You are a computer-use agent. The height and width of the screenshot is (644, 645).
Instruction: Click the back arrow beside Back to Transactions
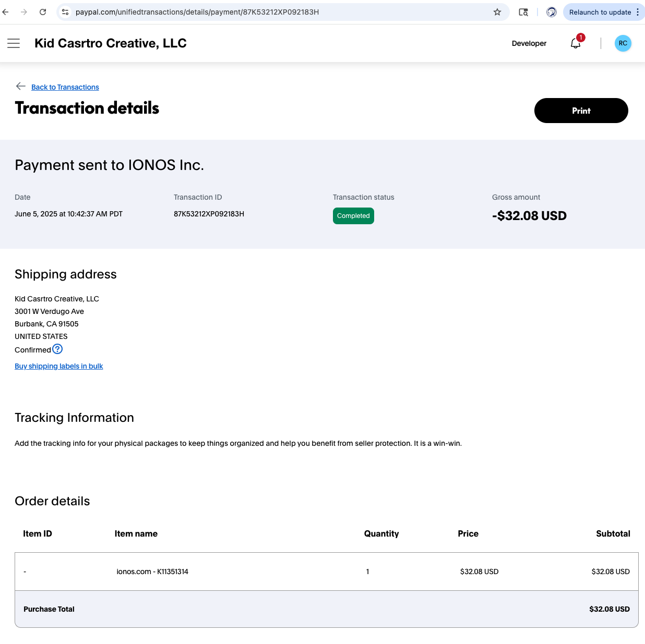click(21, 86)
